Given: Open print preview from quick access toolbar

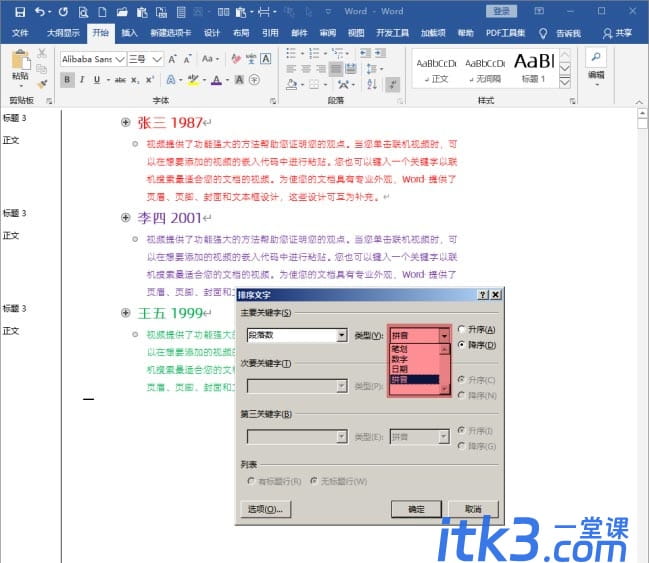Looking at the screenshot, I should (83, 12).
